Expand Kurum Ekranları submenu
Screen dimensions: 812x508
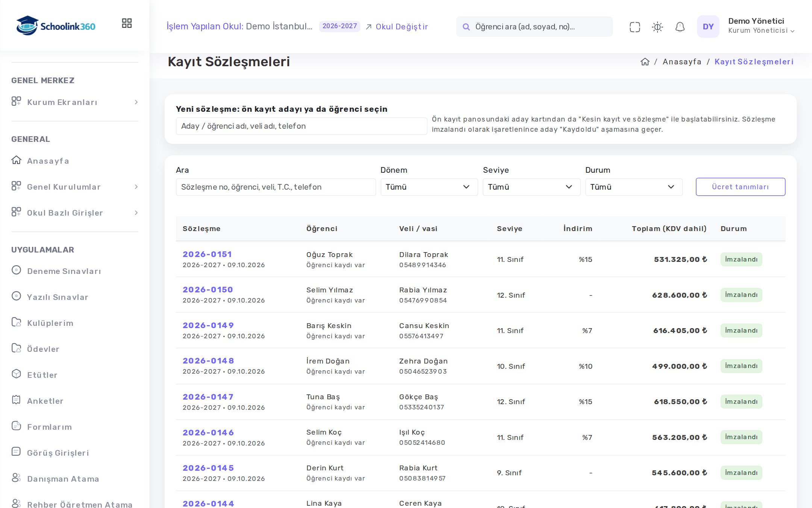pos(75,102)
